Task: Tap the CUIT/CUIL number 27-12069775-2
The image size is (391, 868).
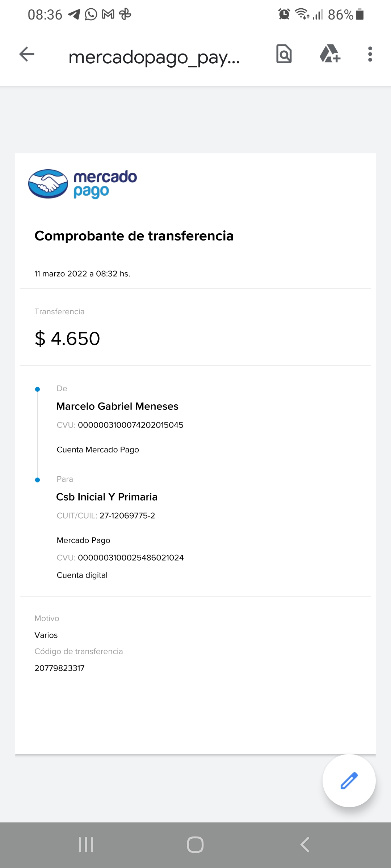Action: coord(127,516)
